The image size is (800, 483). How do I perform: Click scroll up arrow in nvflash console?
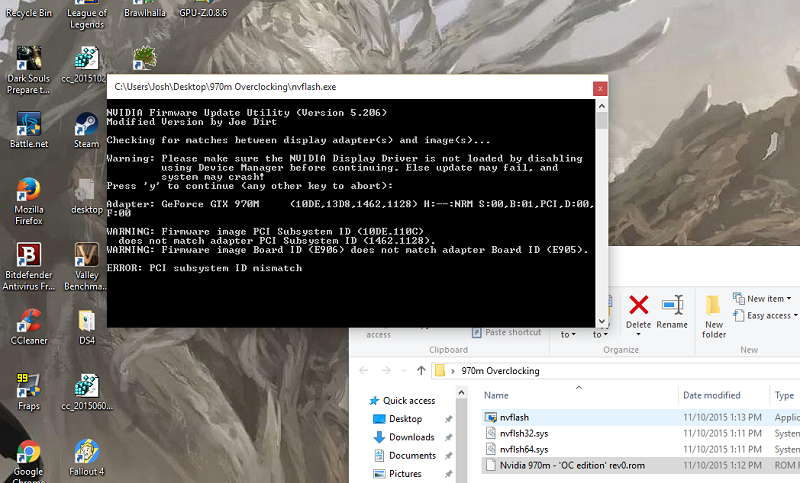(602, 106)
